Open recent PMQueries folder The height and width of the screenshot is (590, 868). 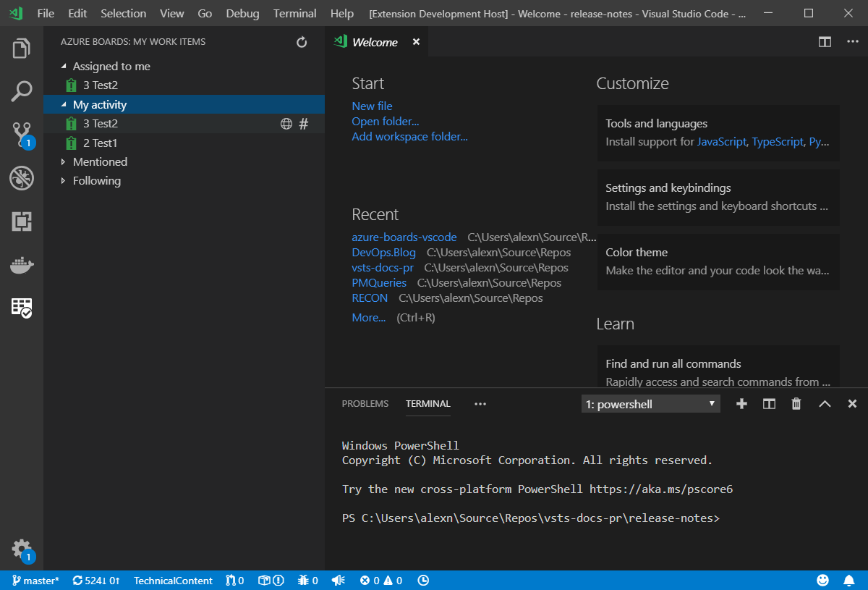379,283
